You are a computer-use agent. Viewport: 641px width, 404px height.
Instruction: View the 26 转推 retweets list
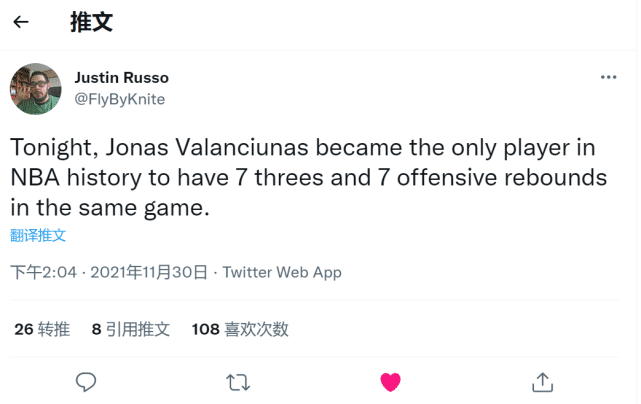pos(42,328)
